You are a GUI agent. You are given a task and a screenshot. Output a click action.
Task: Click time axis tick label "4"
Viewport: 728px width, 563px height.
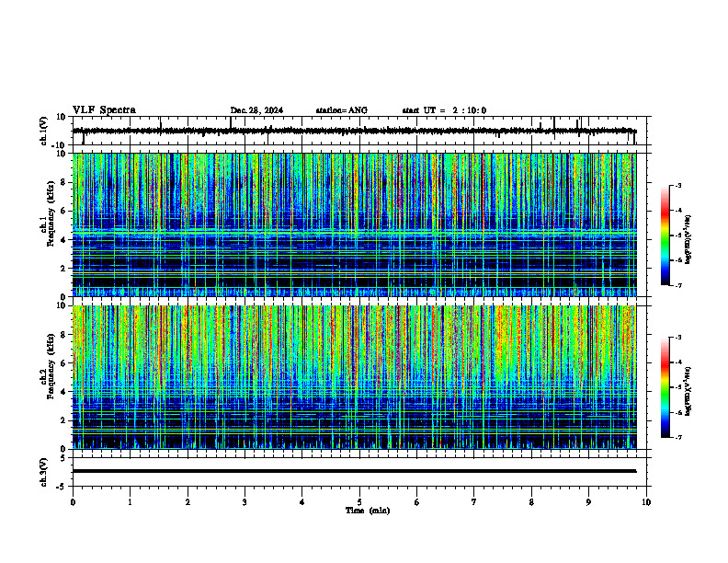[x=302, y=502]
